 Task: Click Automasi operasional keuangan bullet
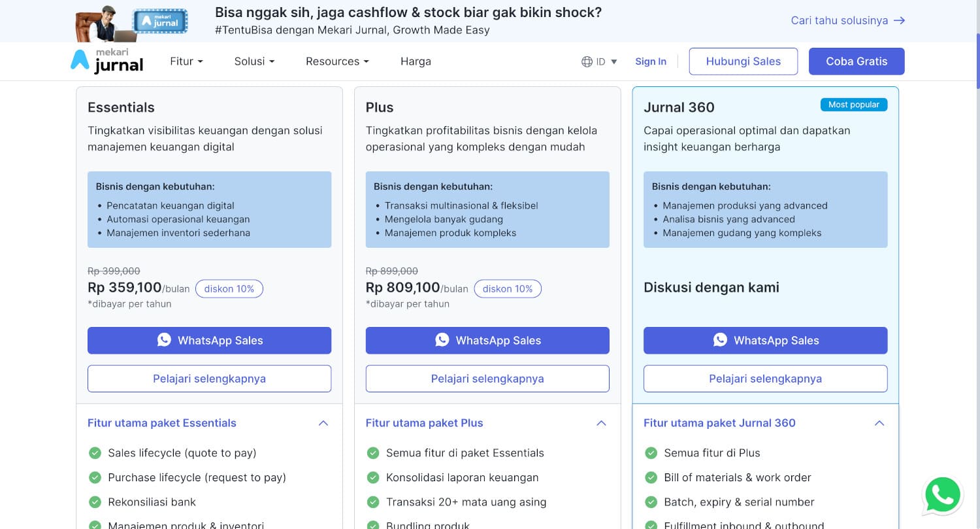click(178, 219)
